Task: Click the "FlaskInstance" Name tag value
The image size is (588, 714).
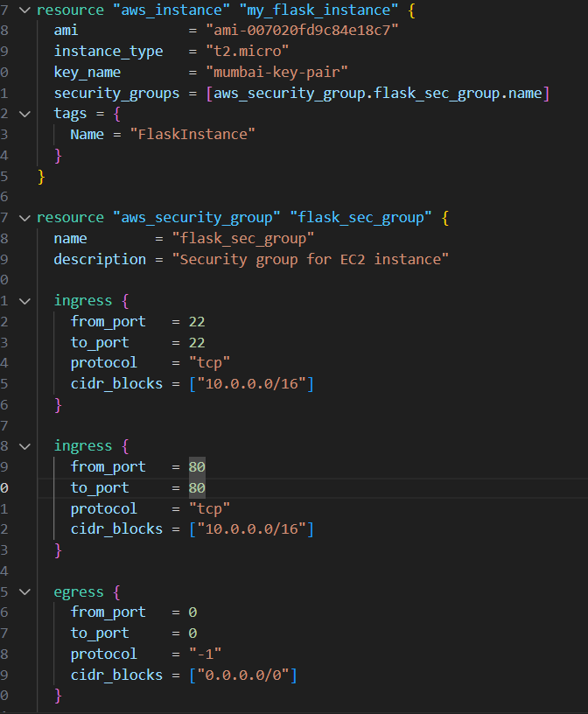Action: click(192, 135)
